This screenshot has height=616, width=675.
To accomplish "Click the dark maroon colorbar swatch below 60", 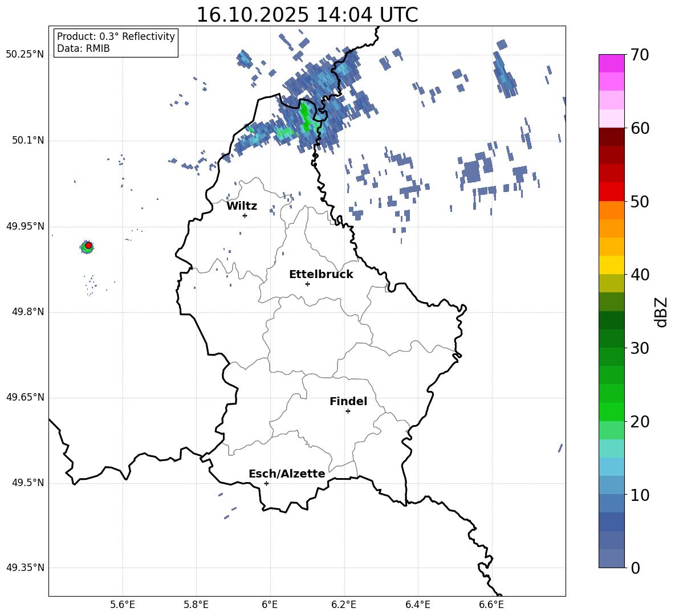I will [x=611, y=137].
